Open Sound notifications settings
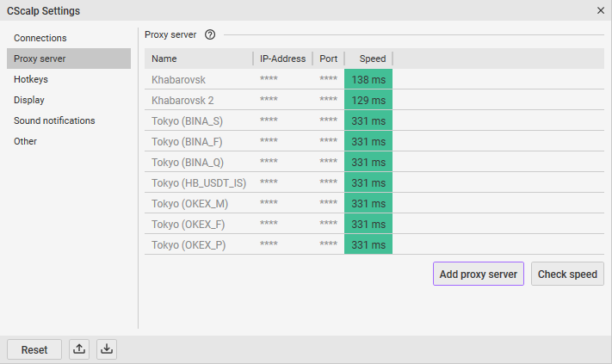Viewport: 612px width, 364px height. click(54, 120)
